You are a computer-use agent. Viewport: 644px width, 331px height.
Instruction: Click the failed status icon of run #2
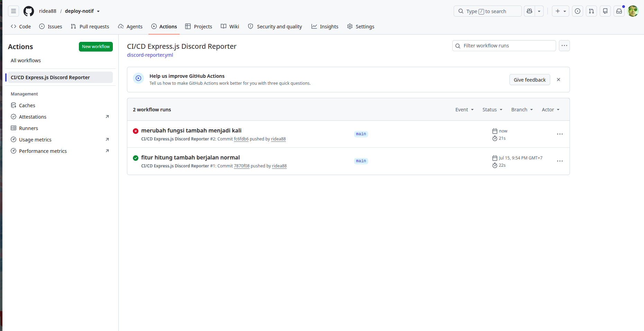click(x=136, y=131)
